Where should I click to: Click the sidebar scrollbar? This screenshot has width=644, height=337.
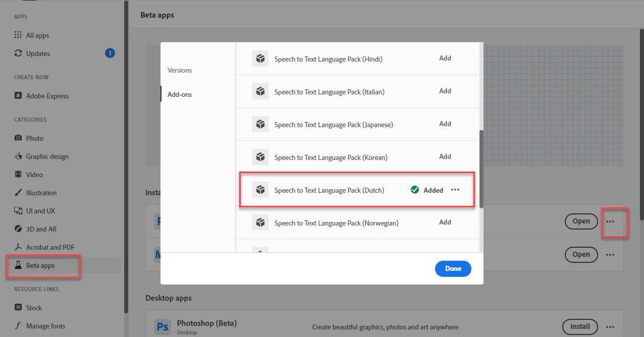tap(126, 156)
